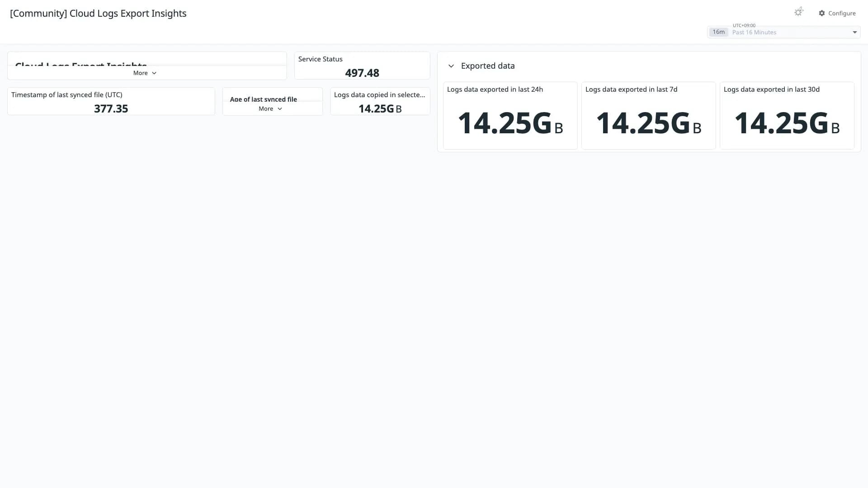Click the time picker dropdown caret arrow

854,32
